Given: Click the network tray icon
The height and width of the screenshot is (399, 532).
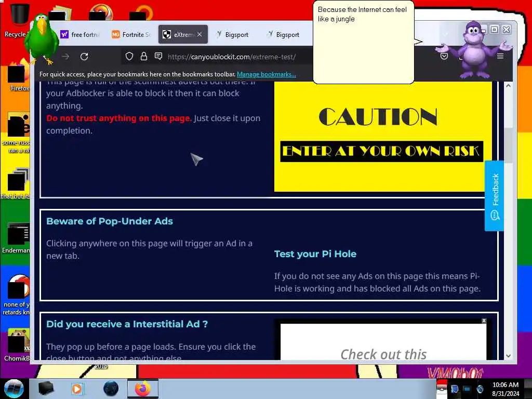Looking at the screenshot, I should click(x=467, y=389).
